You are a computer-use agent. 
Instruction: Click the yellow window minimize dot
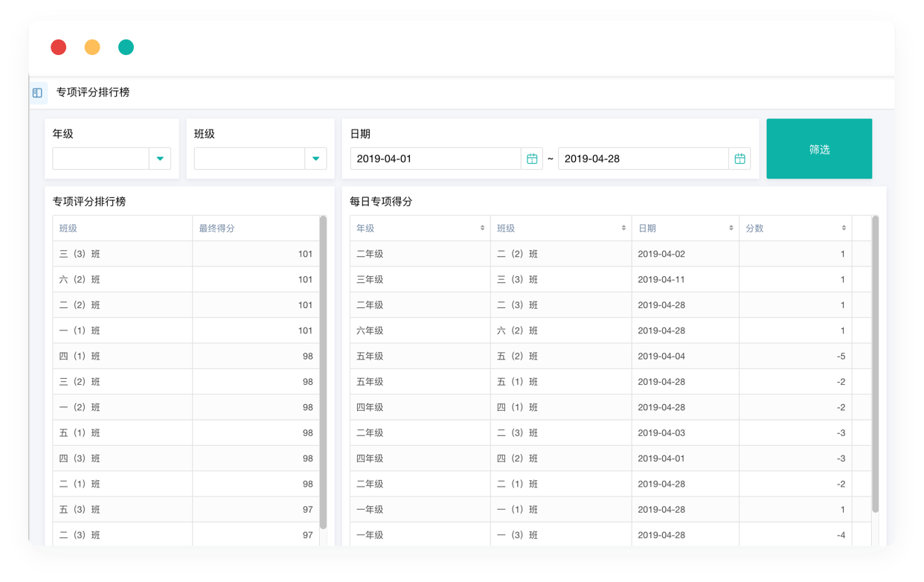coord(92,48)
